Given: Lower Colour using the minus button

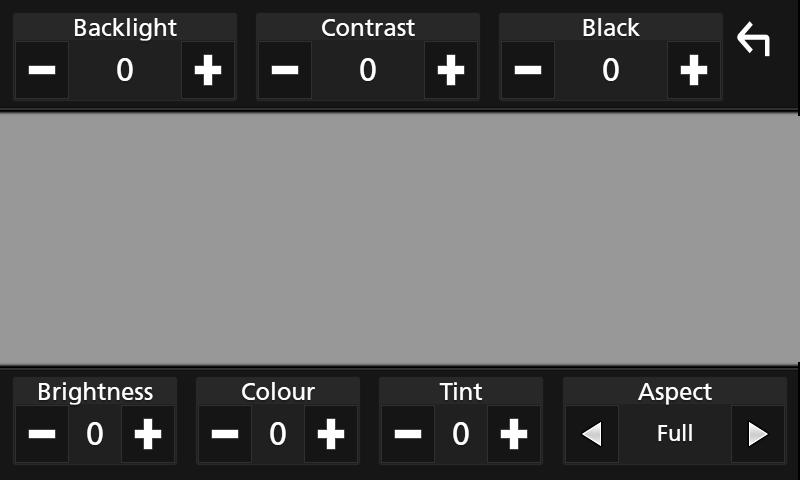Looking at the screenshot, I should tap(225, 434).
